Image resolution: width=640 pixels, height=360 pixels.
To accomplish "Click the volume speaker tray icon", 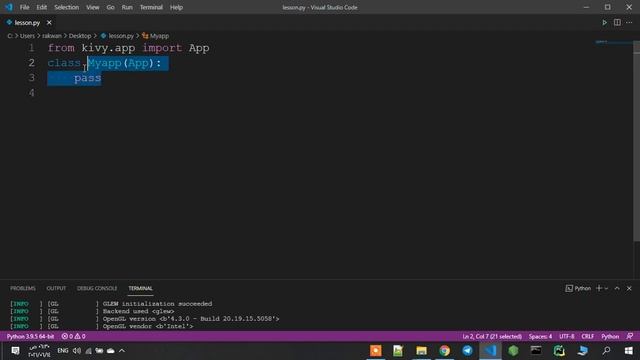I will pos(77,351).
